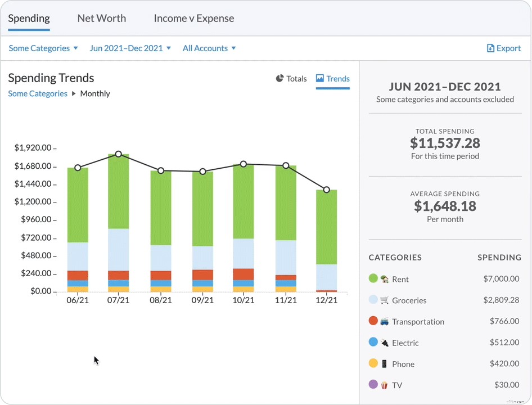532x405 pixels.
Task: Click the truck icon next to Transportation
Action: coord(385,321)
